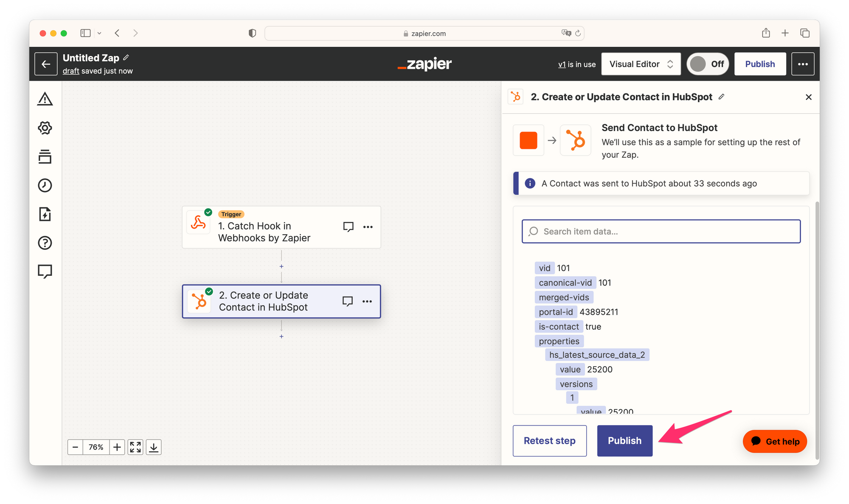Toggle the Safari sidebar button
849x504 pixels.
pyautogui.click(x=85, y=33)
